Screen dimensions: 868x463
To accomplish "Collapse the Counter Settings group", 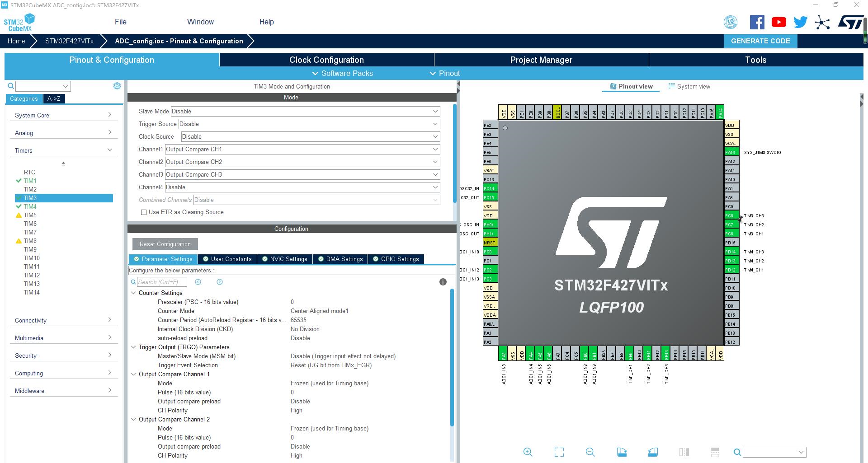I will 133,293.
